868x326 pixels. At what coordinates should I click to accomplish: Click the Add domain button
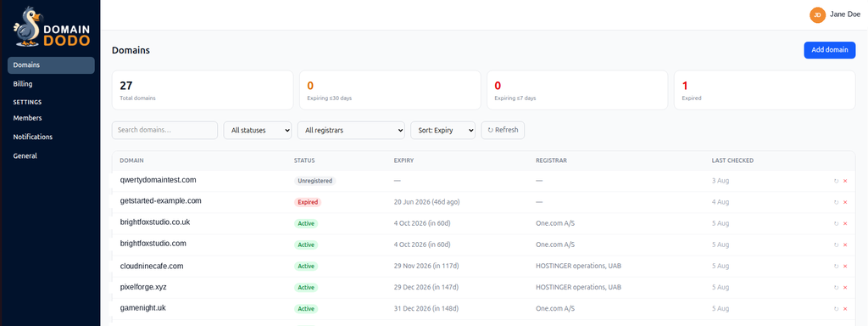pyautogui.click(x=830, y=50)
